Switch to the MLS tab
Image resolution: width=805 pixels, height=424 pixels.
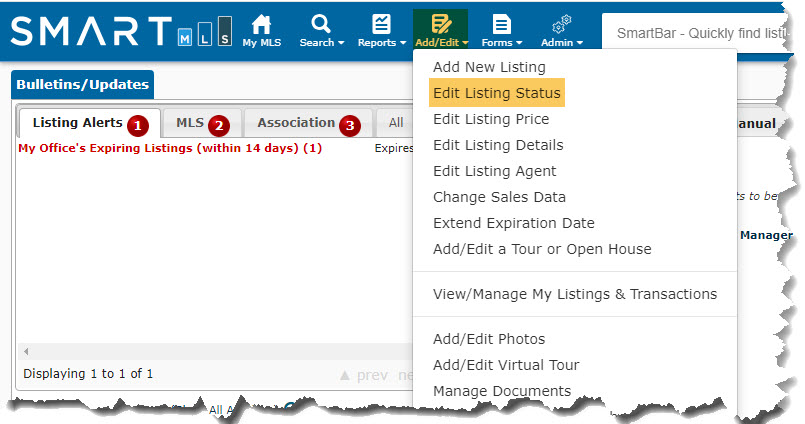click(x=202, y=124)
